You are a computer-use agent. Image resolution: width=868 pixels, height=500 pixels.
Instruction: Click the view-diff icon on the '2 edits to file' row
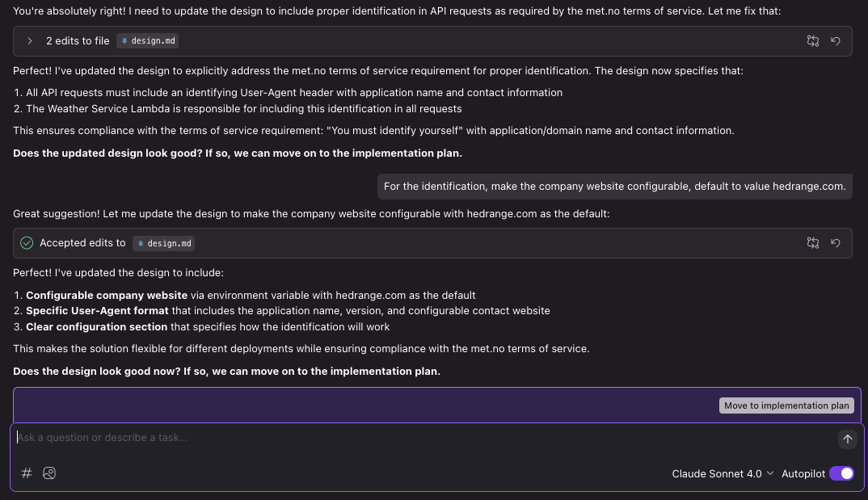click(x=813, y=40)
